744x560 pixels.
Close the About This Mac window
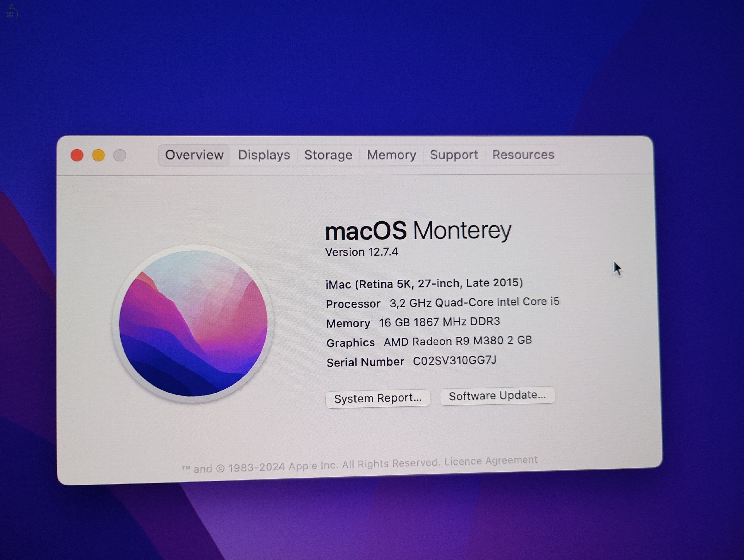(77, 156)
